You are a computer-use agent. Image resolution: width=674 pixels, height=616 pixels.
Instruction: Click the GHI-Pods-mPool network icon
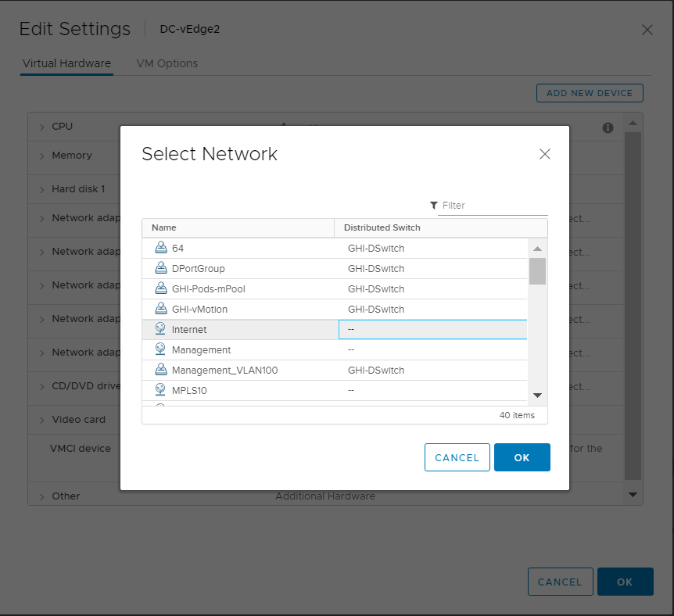pos(161,288)
